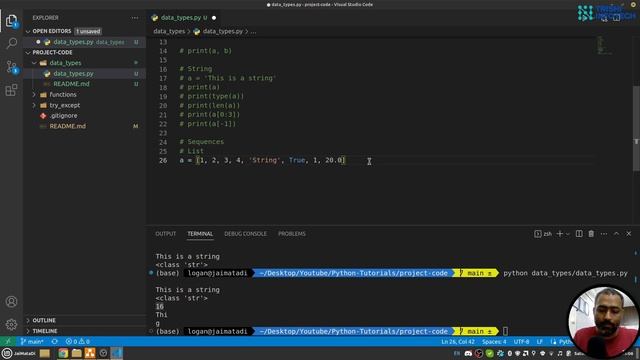Switch to the TERMINAL panel tab
The image size is (640, 360).
click(200, 233)
